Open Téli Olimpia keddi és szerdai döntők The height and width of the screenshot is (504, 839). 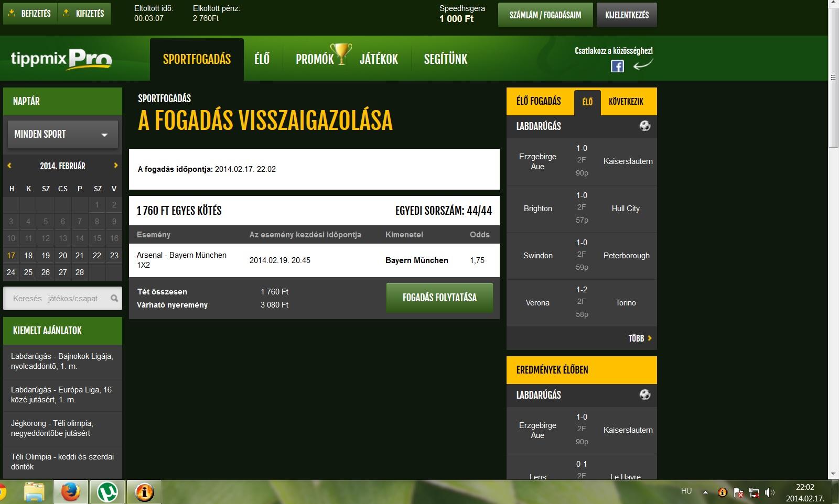62,462
